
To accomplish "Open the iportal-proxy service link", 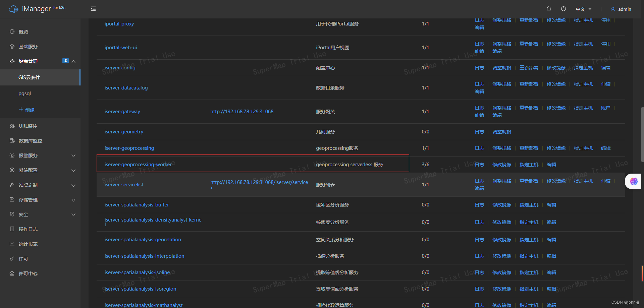I will pos(119,24).
